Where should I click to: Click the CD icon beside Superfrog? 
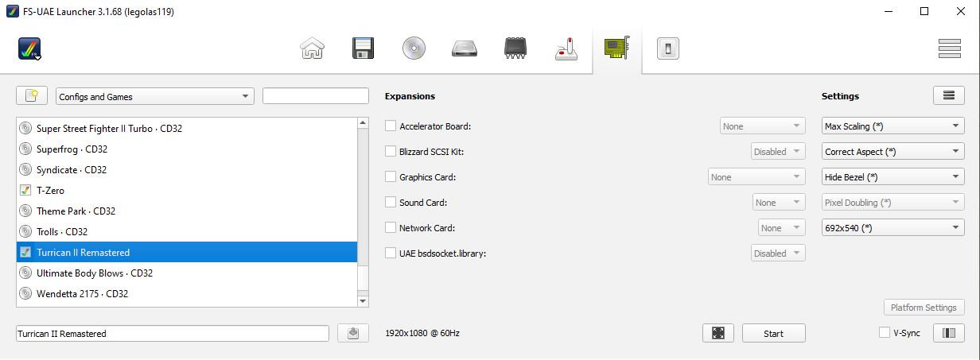[25, 149]
